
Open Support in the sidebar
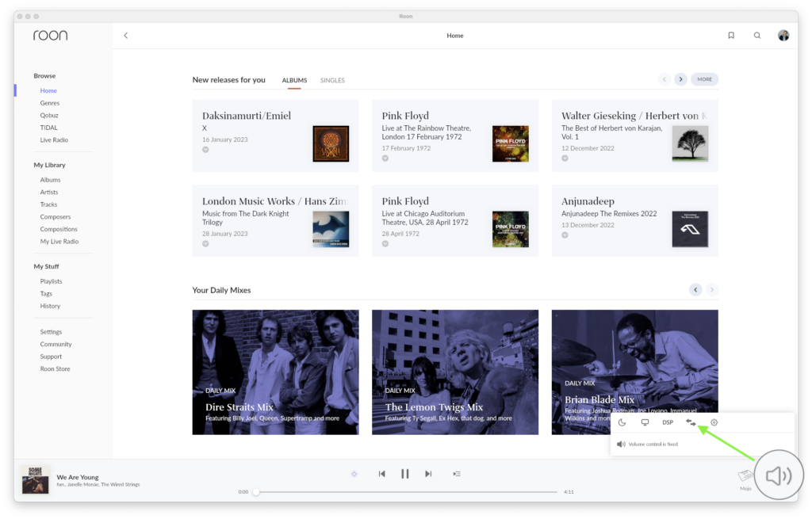point(51,357)
